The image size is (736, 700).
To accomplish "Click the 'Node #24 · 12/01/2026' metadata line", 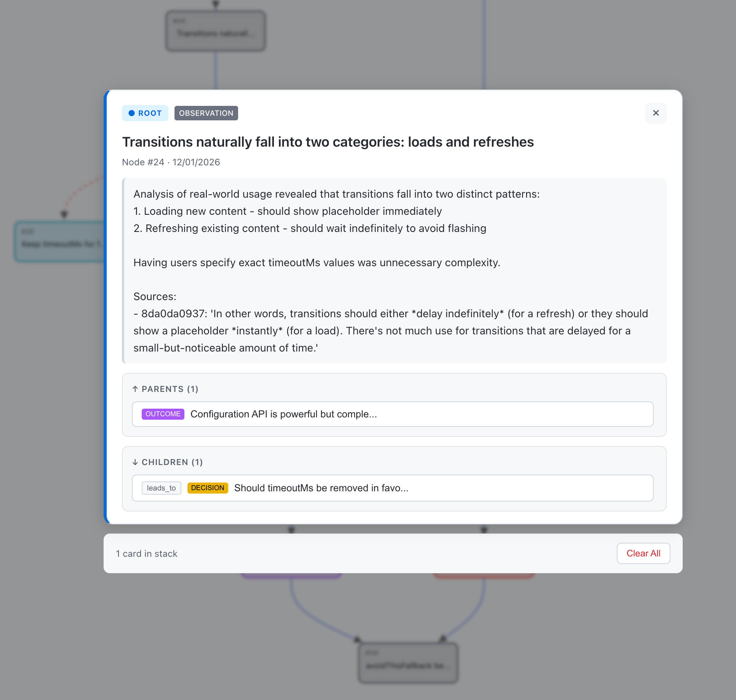I will pyautogui.click(x=171, y=162).
